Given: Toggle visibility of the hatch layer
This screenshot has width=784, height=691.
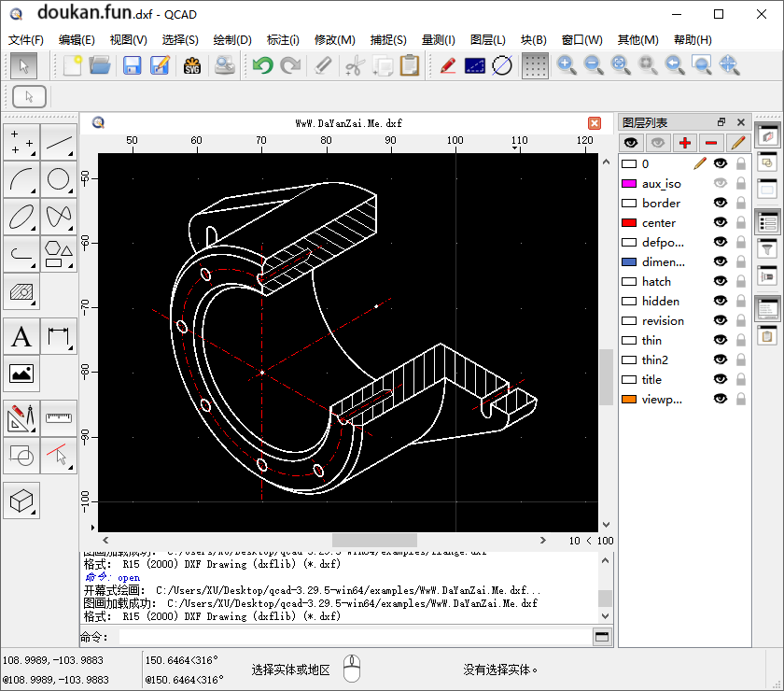Looking at the screenshot, I should tap(718, 281).
